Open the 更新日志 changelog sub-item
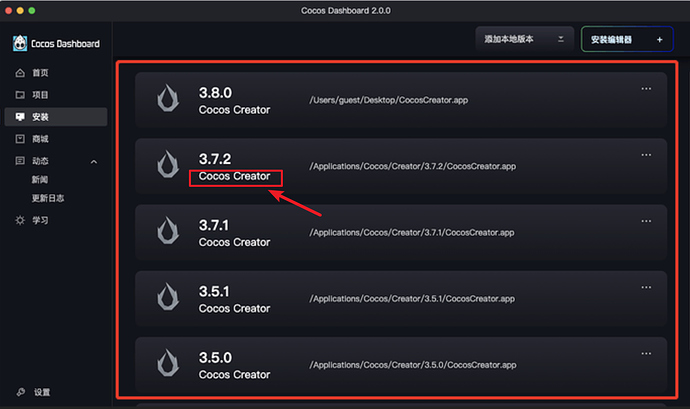Screen dimensions: 690x409 (48, 198)
